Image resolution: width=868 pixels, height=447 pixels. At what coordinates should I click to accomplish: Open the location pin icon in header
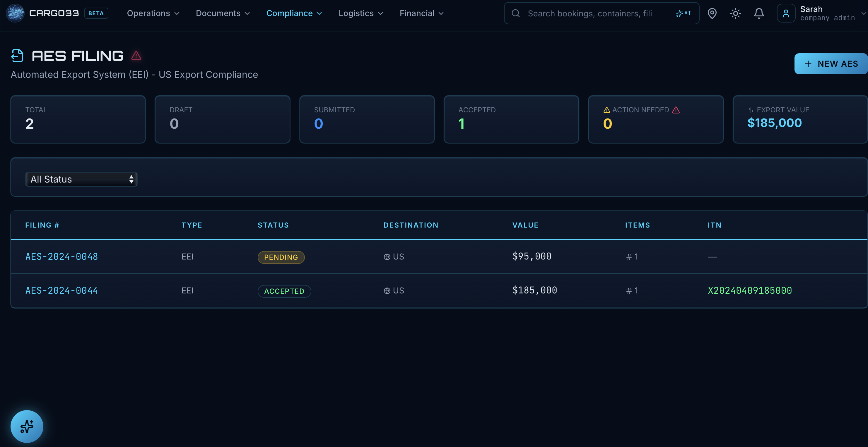click(x=712, y=13)
